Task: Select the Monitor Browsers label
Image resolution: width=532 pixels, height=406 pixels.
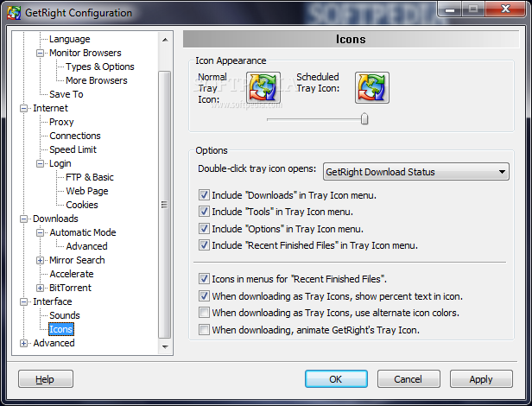Action: click(85, 53)
